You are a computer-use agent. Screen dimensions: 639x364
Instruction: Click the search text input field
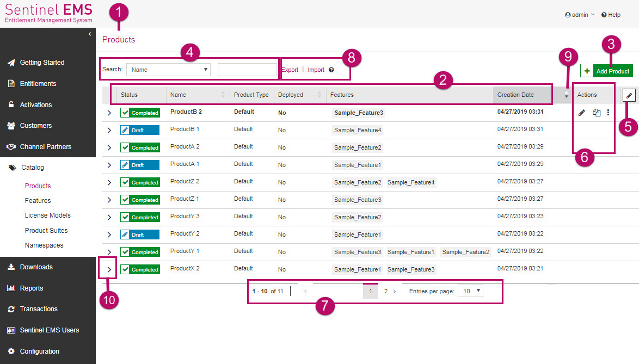coord(247,70)
